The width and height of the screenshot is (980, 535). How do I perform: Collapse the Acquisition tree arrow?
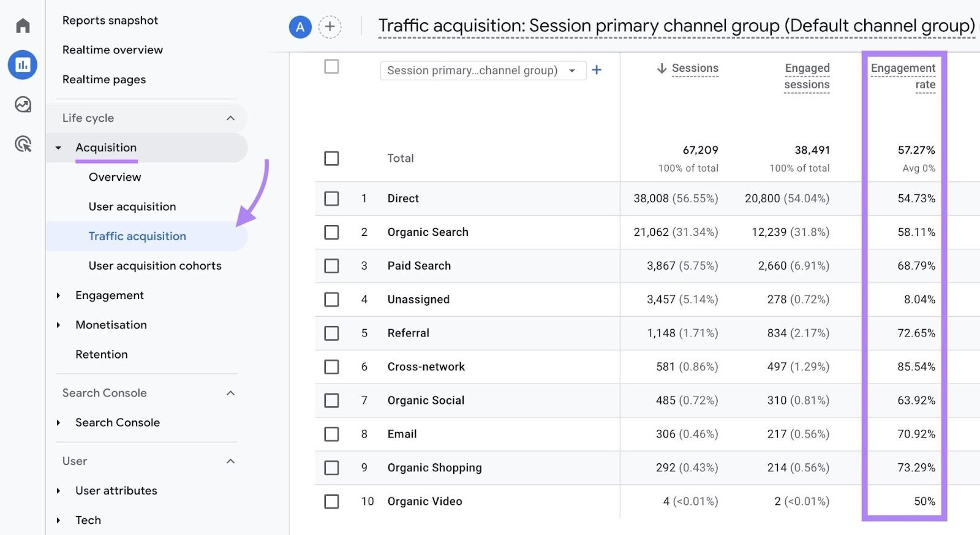tap(58, 148)
